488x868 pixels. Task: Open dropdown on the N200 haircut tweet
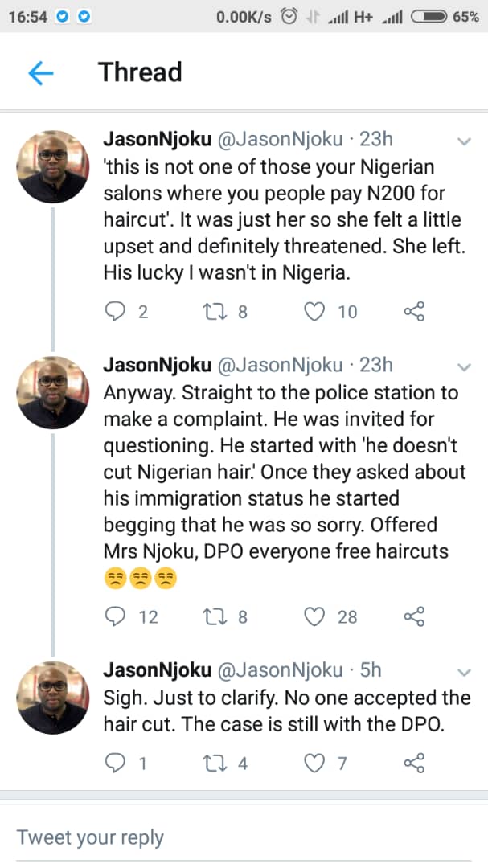point(464,141)
